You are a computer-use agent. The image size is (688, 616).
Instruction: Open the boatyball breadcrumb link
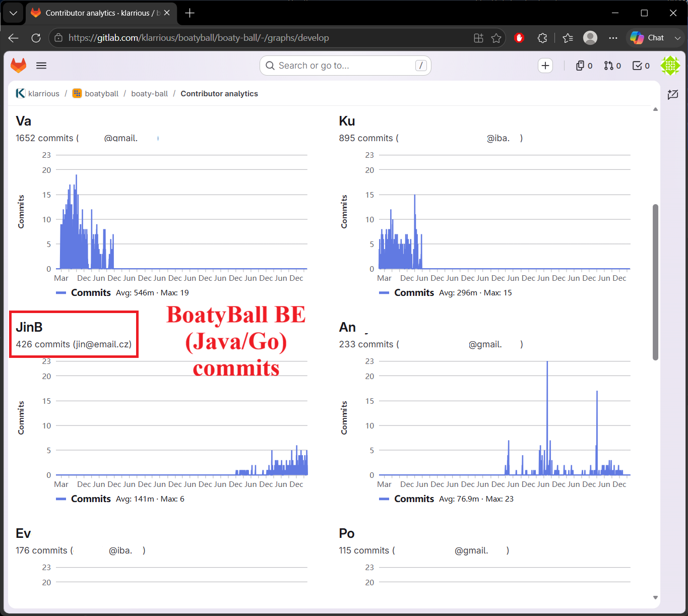(x=102, y=94)
